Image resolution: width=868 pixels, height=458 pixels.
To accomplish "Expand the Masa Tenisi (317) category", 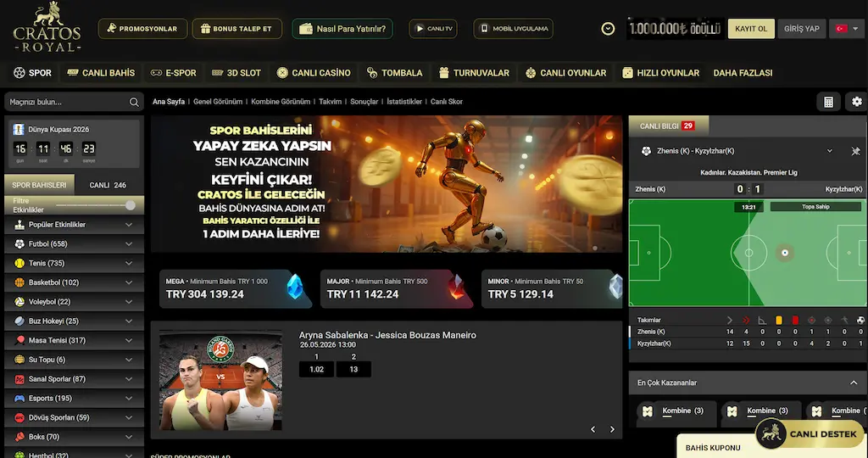I will [129, 340].
